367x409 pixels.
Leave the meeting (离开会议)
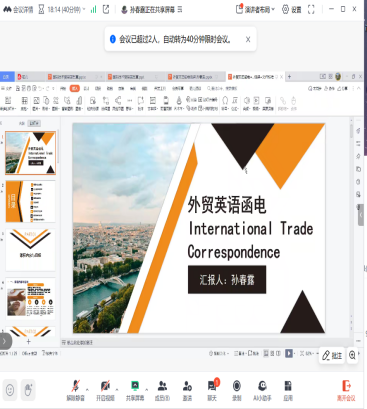pyautogui.click(x=346, y=390)
